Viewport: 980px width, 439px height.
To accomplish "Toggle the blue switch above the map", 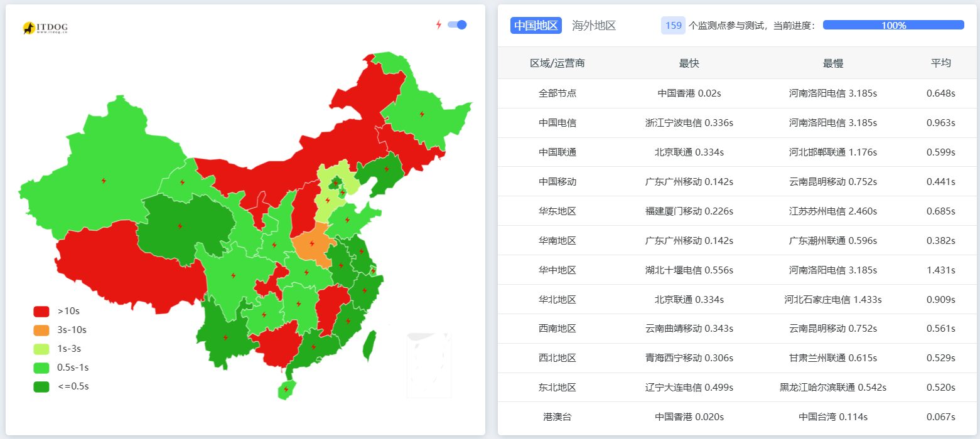I will 457,25.
